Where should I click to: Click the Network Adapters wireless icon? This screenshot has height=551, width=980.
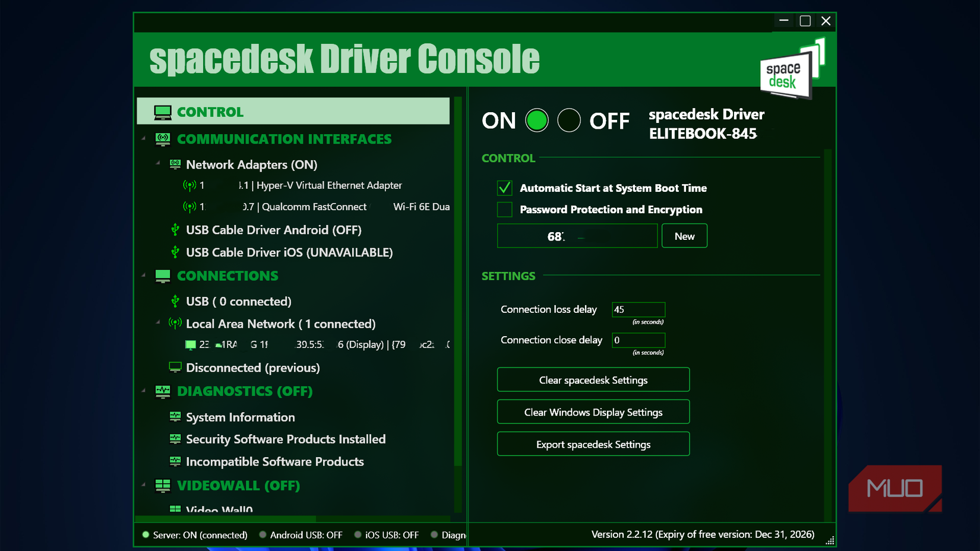click(x=175, y=164)
